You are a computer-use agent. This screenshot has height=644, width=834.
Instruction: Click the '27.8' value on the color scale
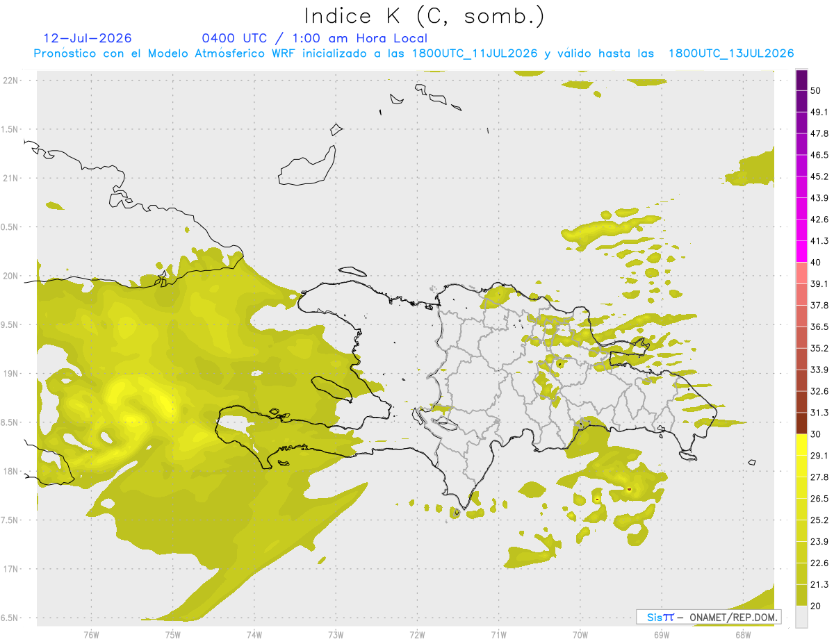[x=819, y=478]
